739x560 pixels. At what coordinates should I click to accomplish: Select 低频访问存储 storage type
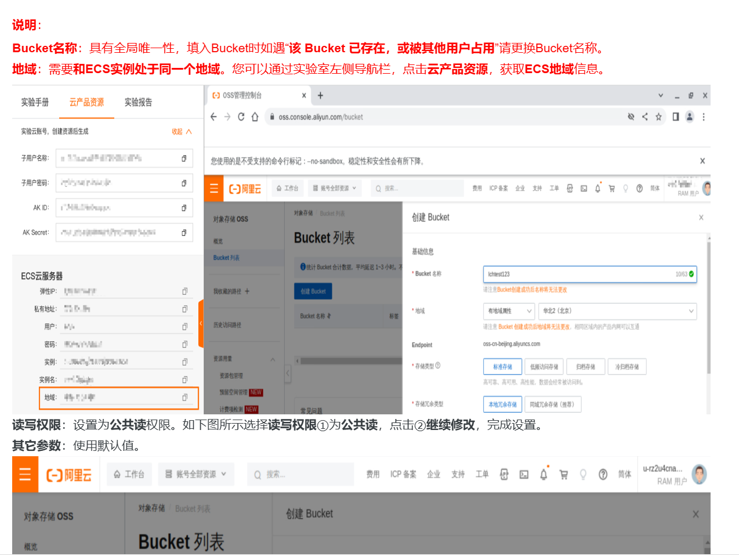(544, 367)
